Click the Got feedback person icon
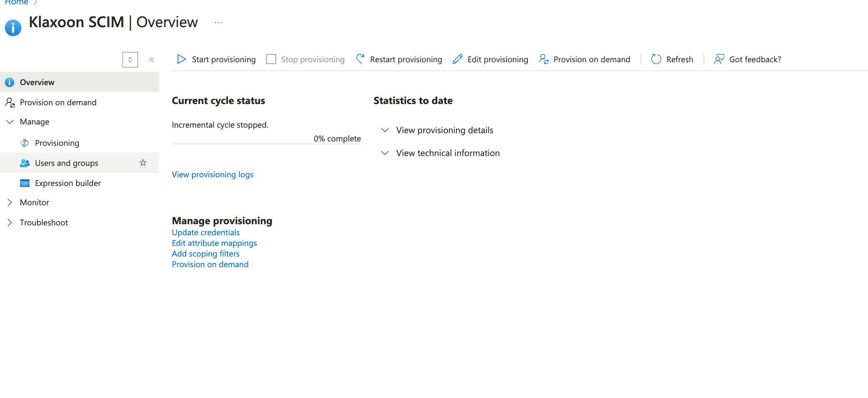Viewport: 868px width, 398px height. (719, 59)
